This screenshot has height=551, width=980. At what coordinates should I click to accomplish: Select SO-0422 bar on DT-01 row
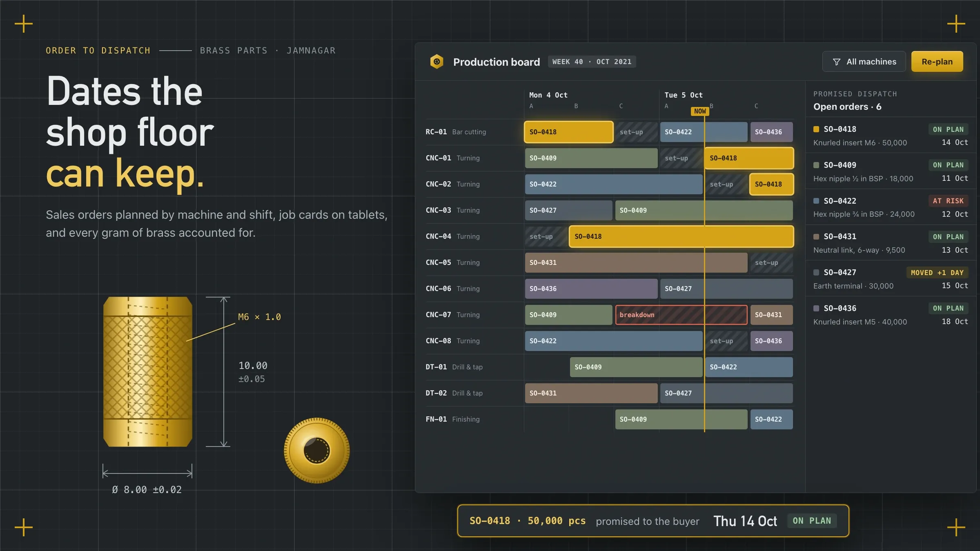(749, 367)
